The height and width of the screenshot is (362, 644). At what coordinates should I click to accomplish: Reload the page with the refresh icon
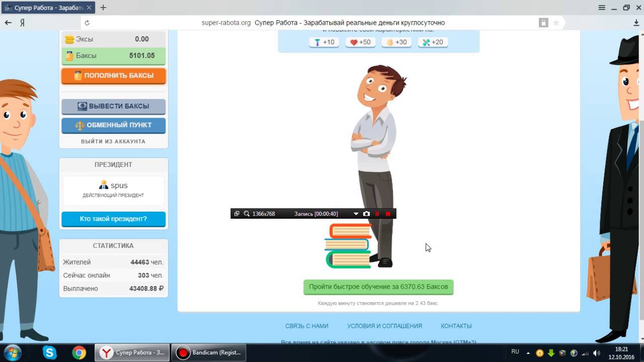click(x=87, y=23)
